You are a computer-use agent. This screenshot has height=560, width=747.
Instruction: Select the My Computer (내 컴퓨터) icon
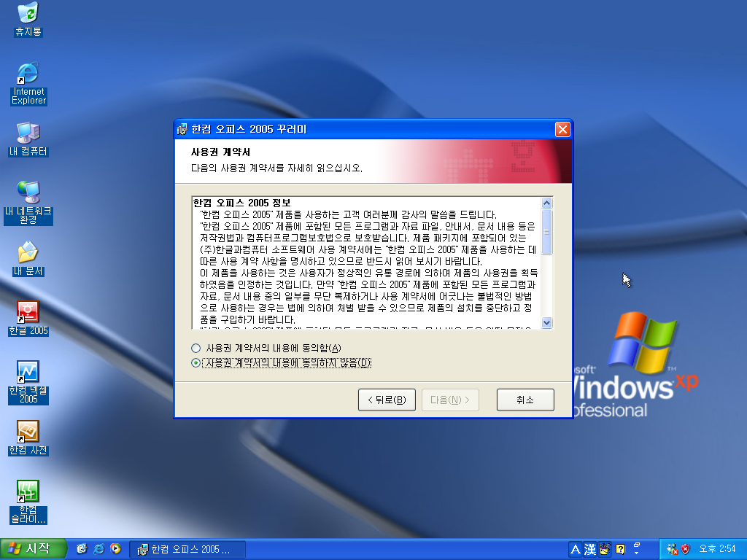28,139
